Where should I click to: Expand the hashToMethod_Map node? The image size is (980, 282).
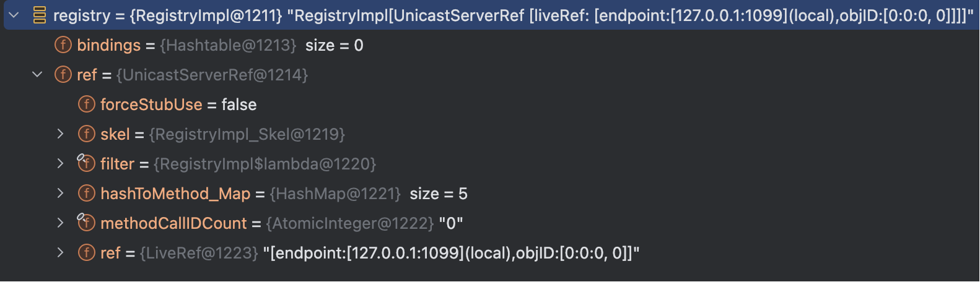tap(60, 194)
